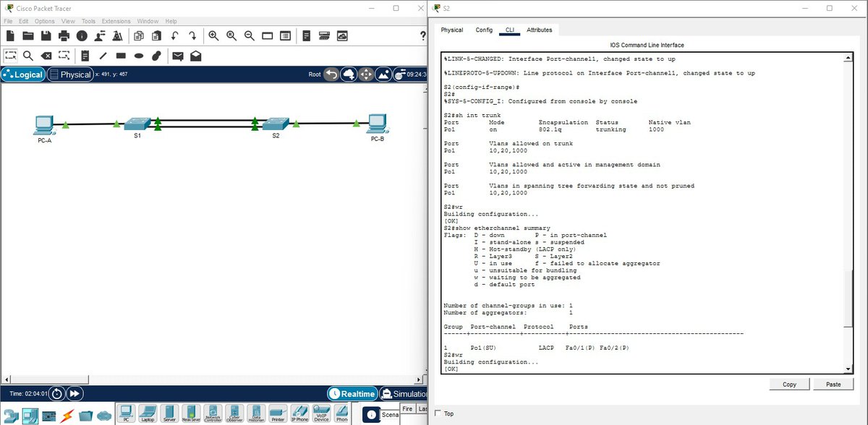The height and width of the screenshot is (425, 868).
Task: Add a simple PDU envelope
Action: 178,56
